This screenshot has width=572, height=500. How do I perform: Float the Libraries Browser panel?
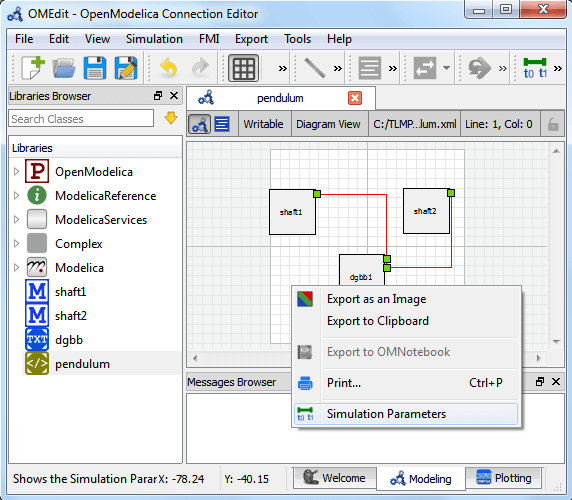[x=158, y=96]
